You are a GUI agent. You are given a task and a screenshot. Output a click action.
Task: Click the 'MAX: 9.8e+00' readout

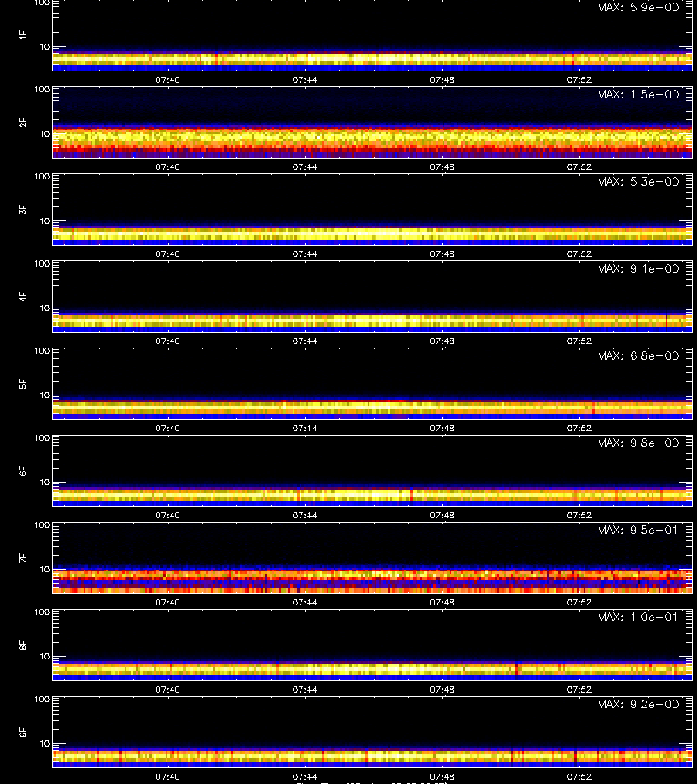coord(638,443)
